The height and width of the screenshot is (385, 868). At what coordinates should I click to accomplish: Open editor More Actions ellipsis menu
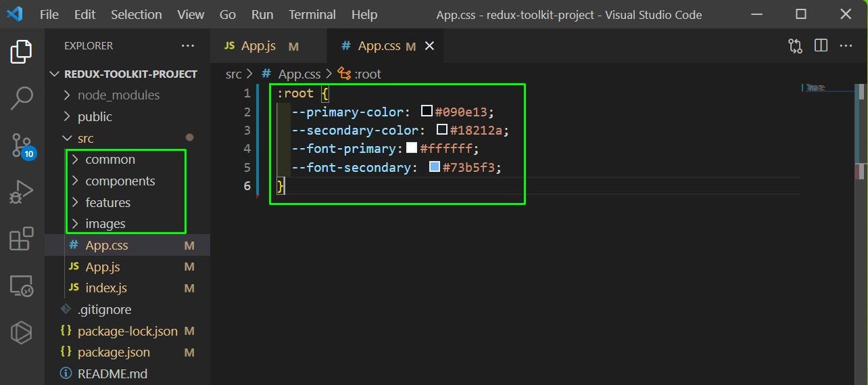click(846, 46)
